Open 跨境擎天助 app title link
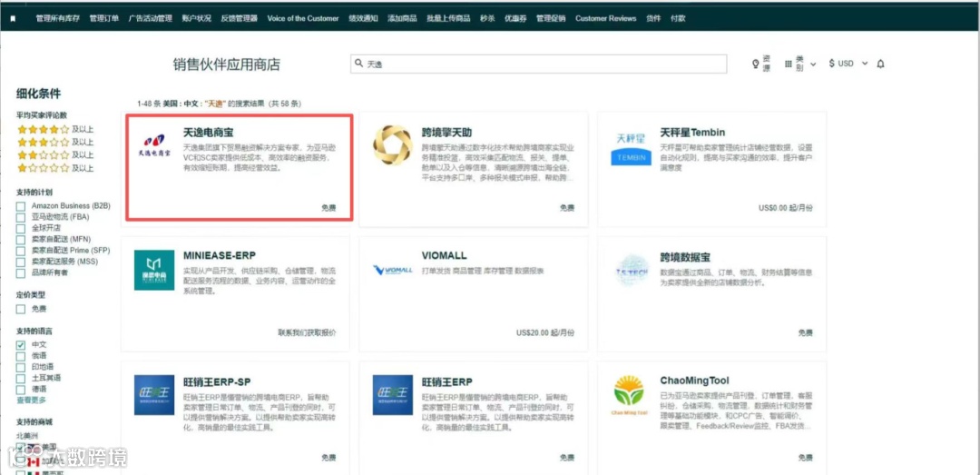Viewport: 980px width, 475px height. pyautogui.click(x=446, y=133)
